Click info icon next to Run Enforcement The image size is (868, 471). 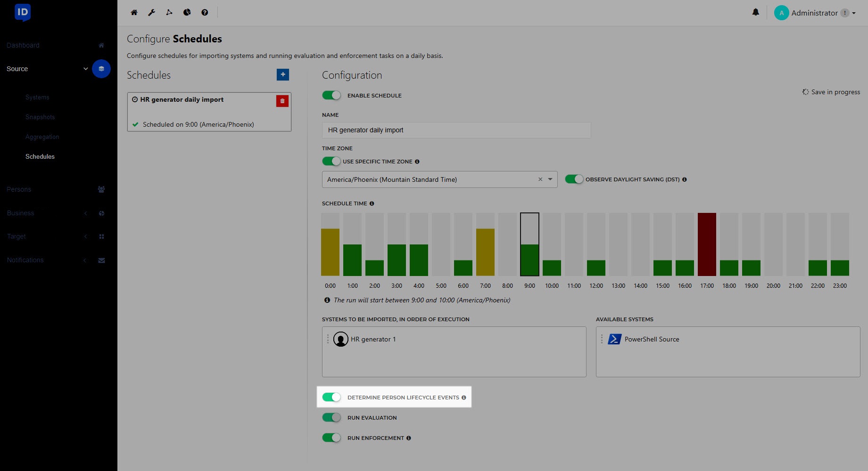409,438
